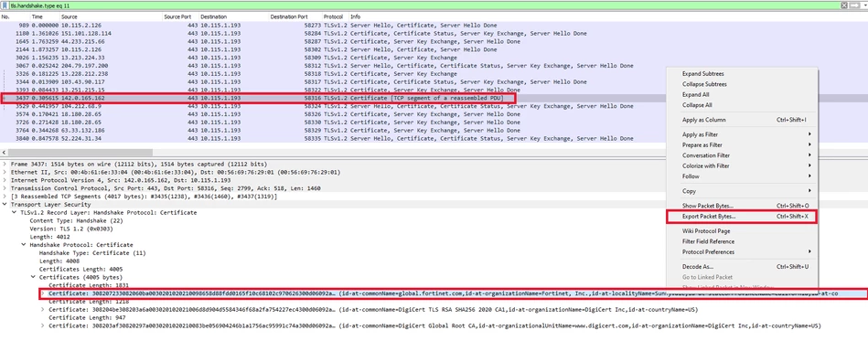Select packet 989 from 10.115.2.126
The width and height of the screenshot is (868, 341).
pyautogui.click(x=434, y=26)
